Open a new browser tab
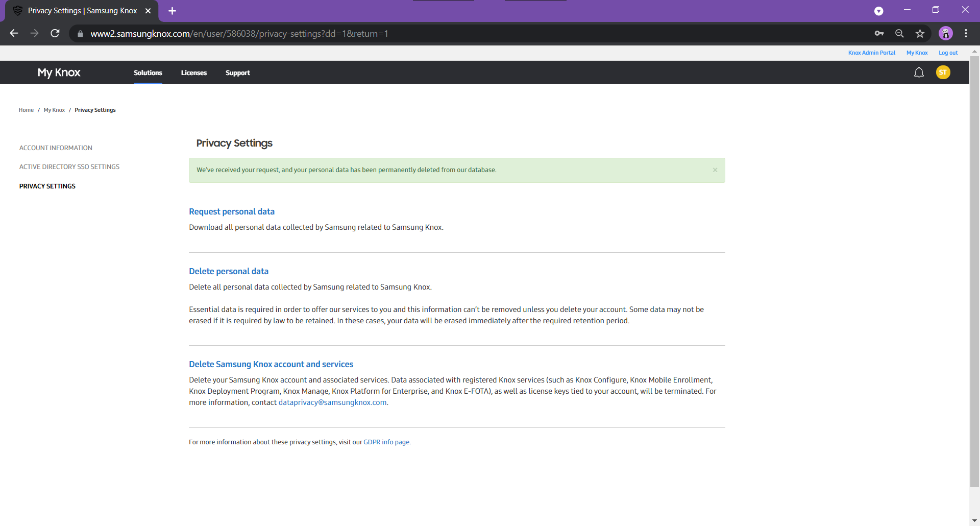The width and height of the screenshot is (980, 526). [172, 11]
